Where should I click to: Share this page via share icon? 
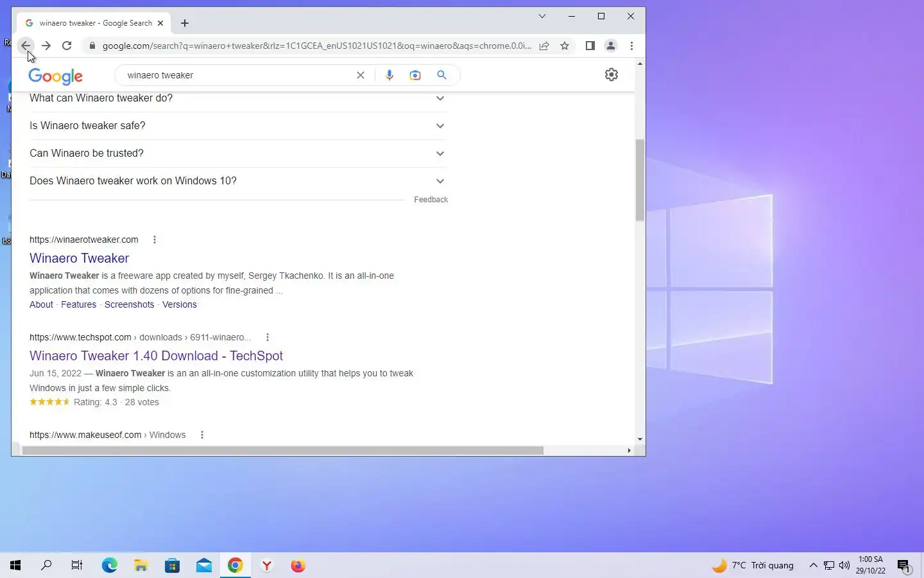click(x=544, y=46)
